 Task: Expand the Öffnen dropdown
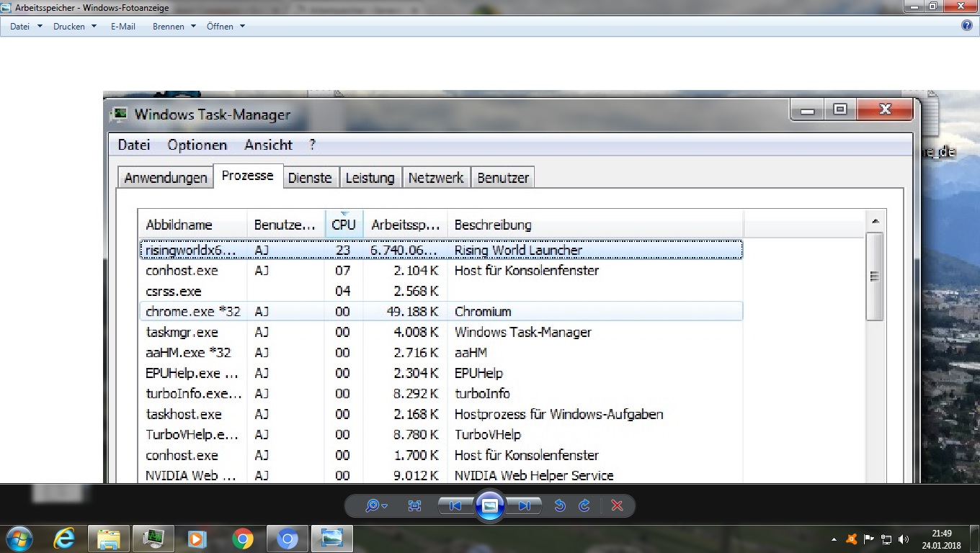pyautogui.click(x=226, y=27)
